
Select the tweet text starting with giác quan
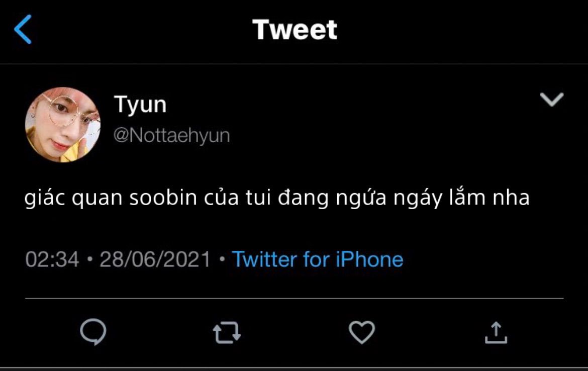(277, 198)
